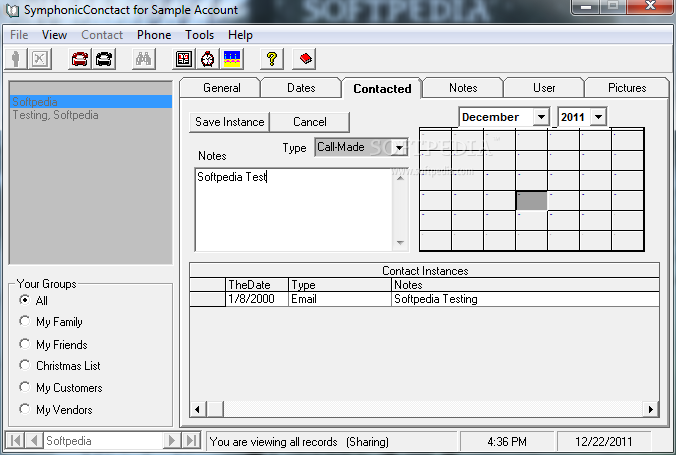Click the TheDate column header

point(257,285)
